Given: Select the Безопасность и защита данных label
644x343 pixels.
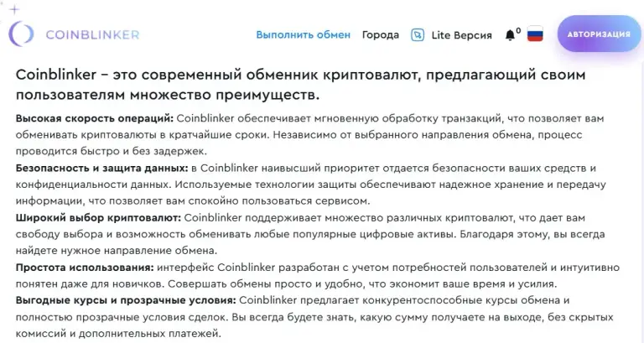Looking at the screenshot, I should click(x=101, y=169).
